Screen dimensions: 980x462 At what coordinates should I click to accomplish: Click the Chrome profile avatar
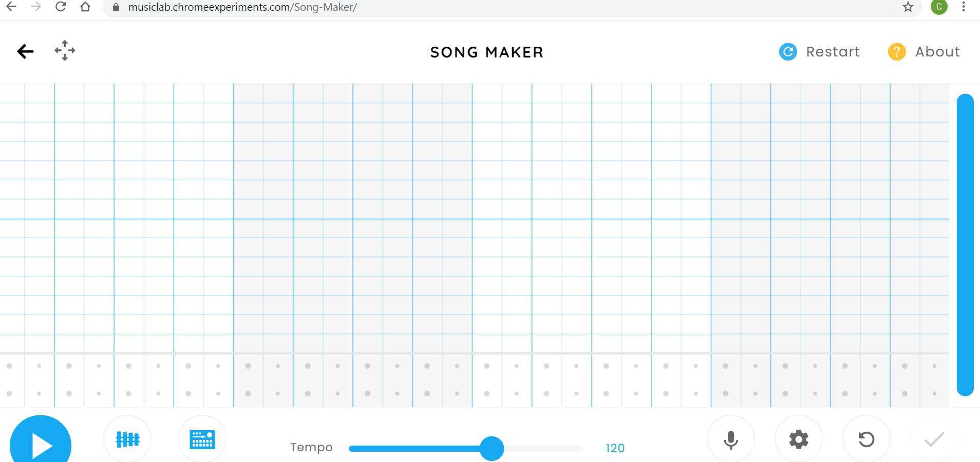939,7
